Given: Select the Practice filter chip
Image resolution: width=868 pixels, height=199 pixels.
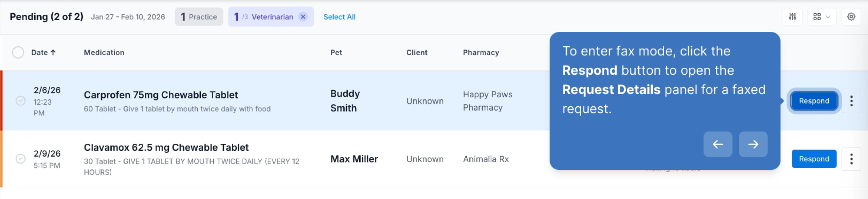Looking at the screenshot, I should point(199,17).
